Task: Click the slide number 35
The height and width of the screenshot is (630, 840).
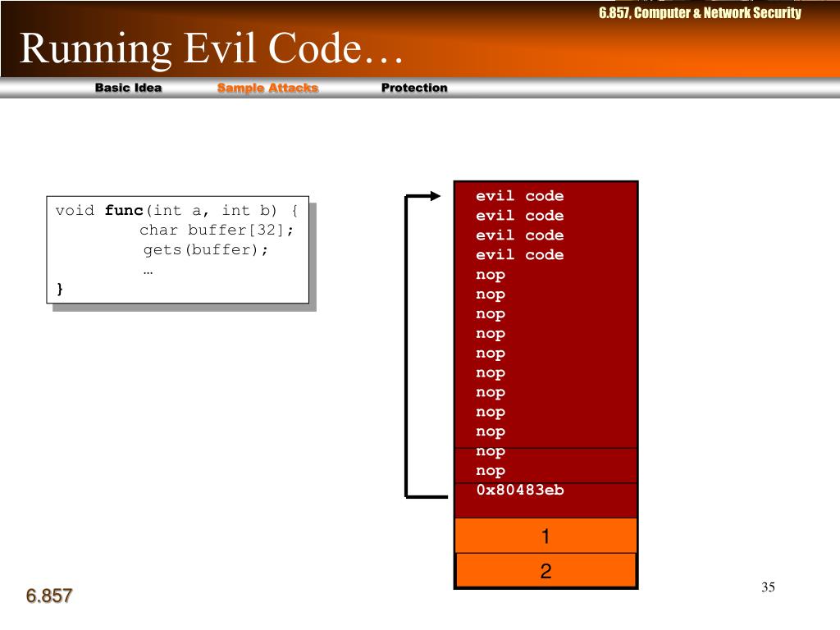Action: tap(768, 587)
